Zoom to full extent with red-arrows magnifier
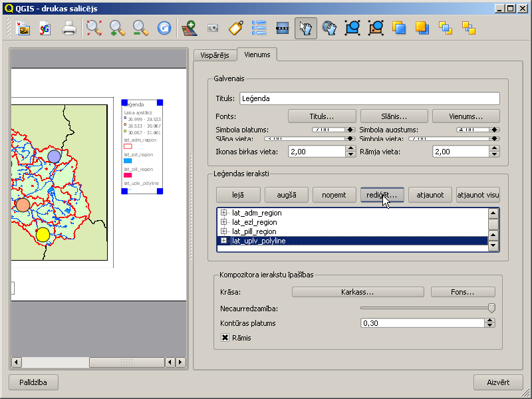 [94, 29]
